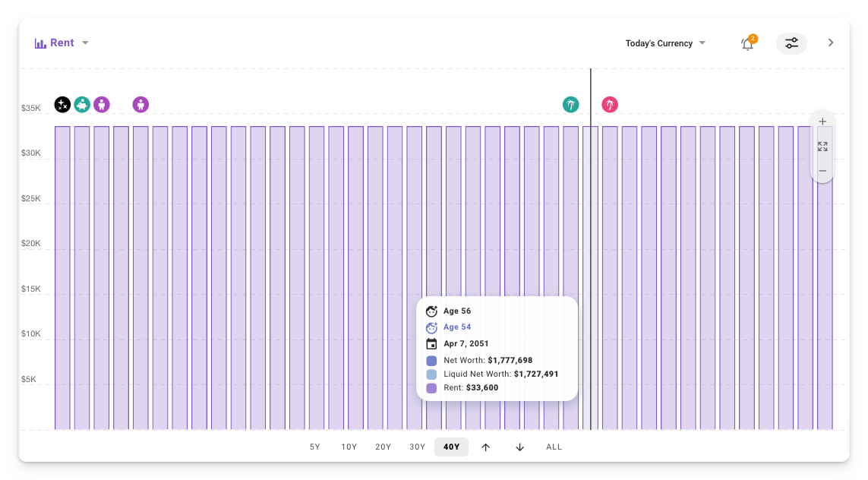Toggle the ALL time range view
Viewport: 868px width, 480px height.
(554, 447)
